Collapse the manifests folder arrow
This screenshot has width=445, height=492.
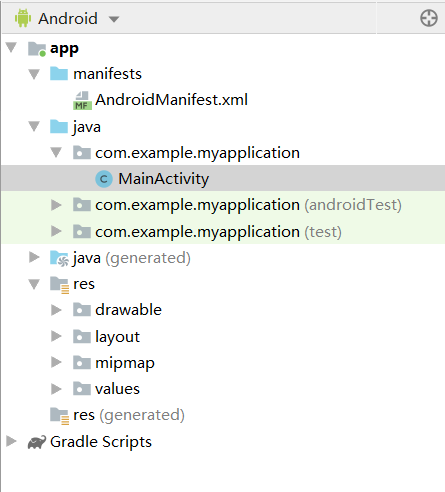(x=34, y=74)
